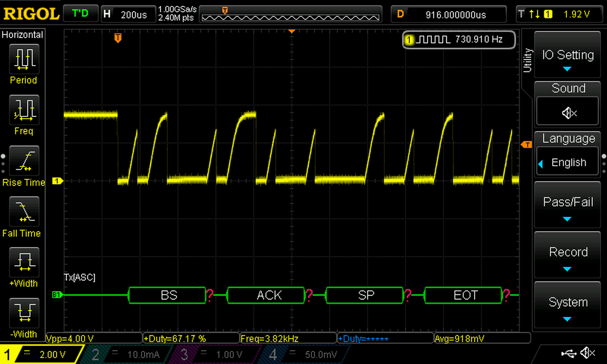Viewport: 607px width, 364px height.
Task: Click the B1 decode bus marker
Action: pos(57,295)
